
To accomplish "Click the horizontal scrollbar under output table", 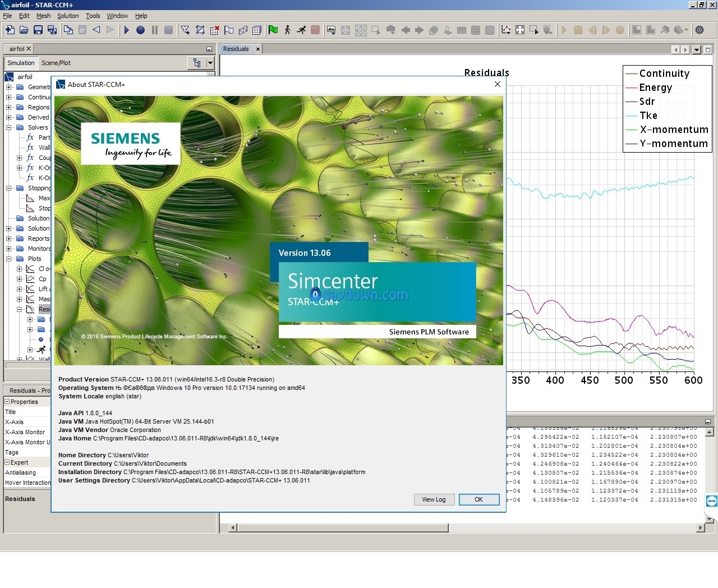I will (x=342, y=528).
